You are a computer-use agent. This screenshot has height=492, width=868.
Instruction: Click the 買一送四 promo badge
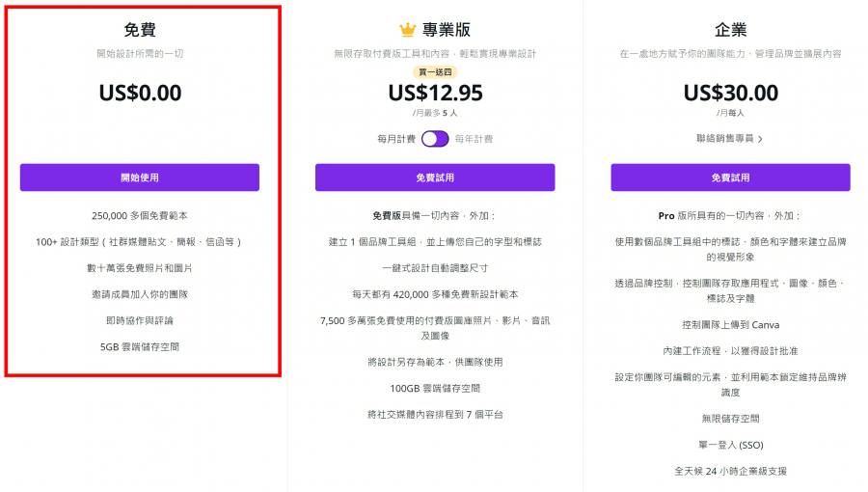[435, 72]
